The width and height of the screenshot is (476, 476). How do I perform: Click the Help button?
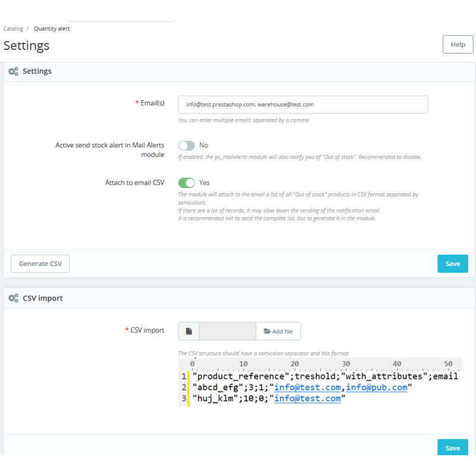pyautogui.click(x=458, y=44)
